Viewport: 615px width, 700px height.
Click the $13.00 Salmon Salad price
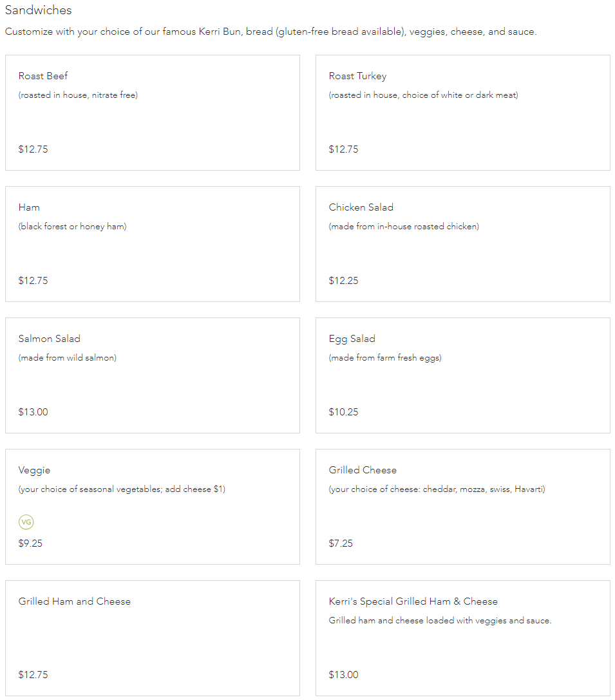pyautogui.click(x=33, y=411)
